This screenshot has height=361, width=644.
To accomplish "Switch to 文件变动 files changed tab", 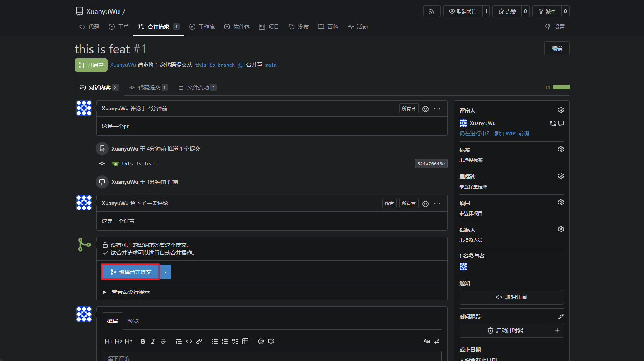I will 197,87.
